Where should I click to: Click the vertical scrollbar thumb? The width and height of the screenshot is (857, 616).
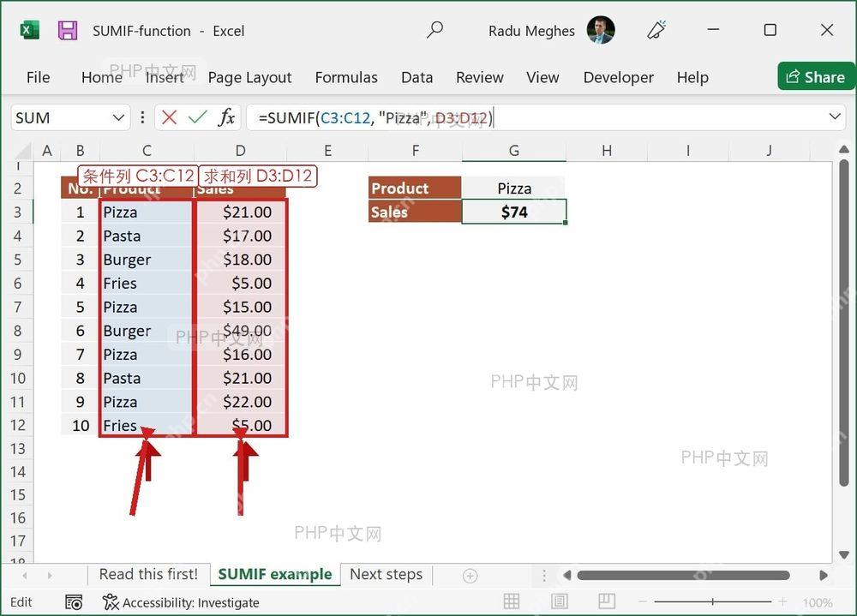coord(844,322)
